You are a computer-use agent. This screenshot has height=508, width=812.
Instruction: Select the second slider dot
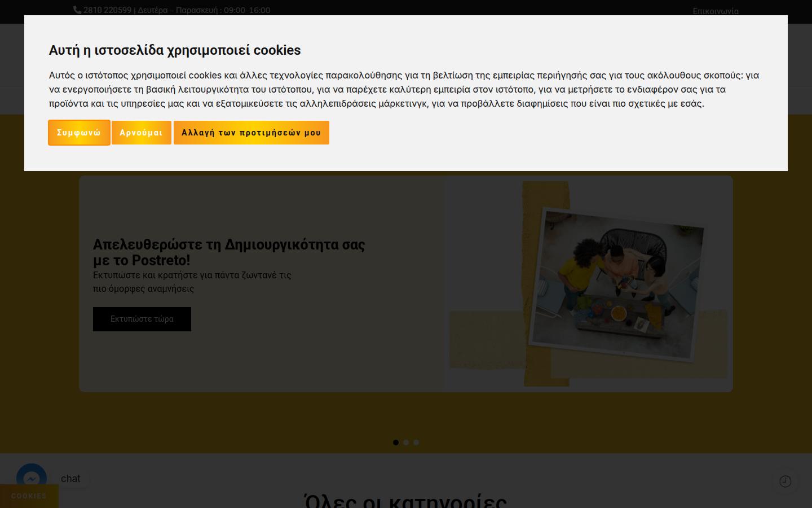pos(406,443)
